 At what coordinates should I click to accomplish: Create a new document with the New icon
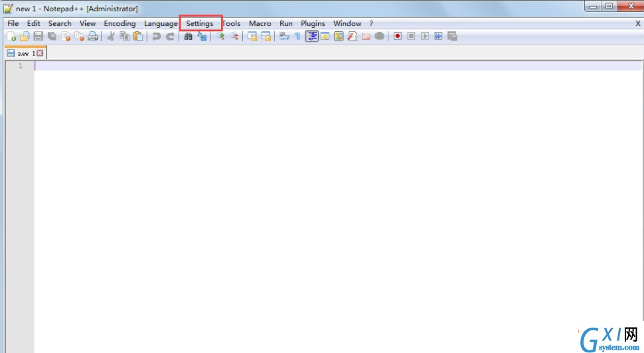[x=11, y=36]
